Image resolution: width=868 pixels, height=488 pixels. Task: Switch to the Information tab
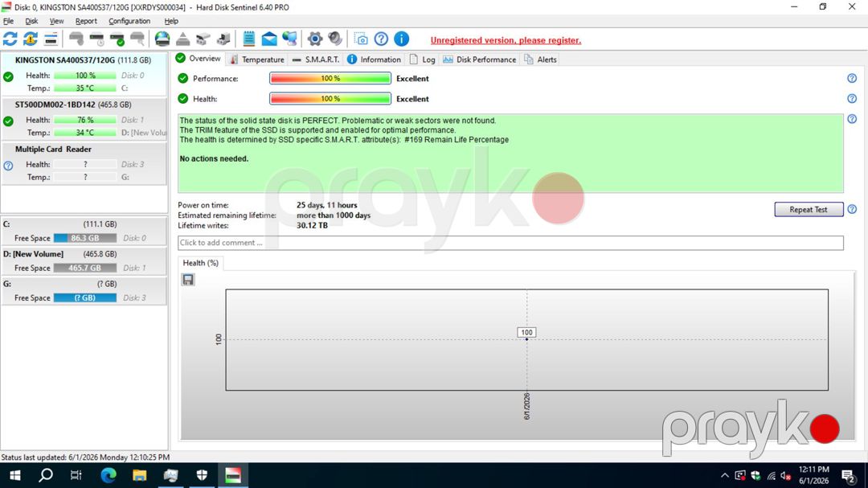pos(375,59)
